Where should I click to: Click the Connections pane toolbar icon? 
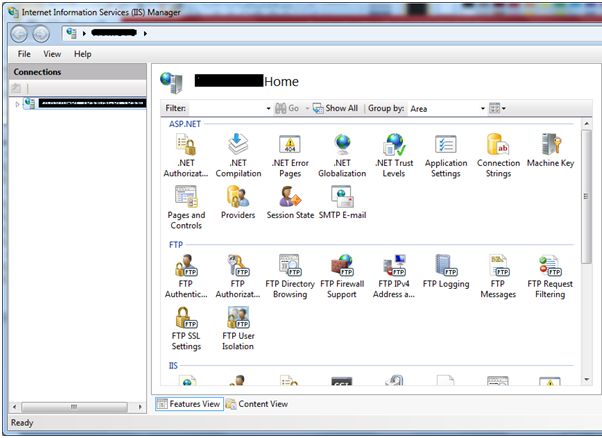coord(16,88)
